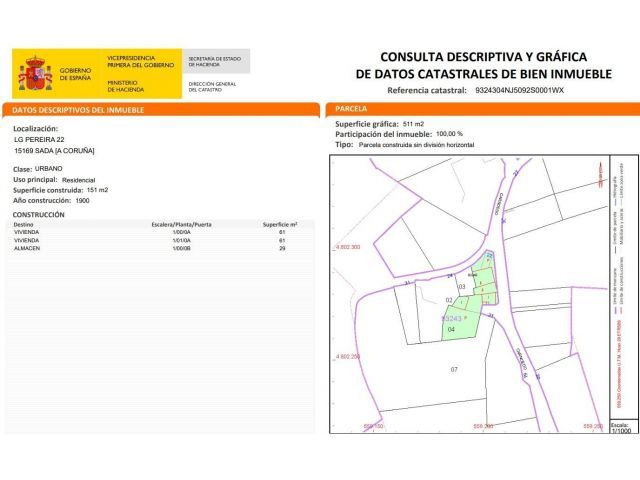The image size is (640, 480).
Task: Click 'Escalera/Planta/Puerta' column header
Action: click(x=182, y=224)
